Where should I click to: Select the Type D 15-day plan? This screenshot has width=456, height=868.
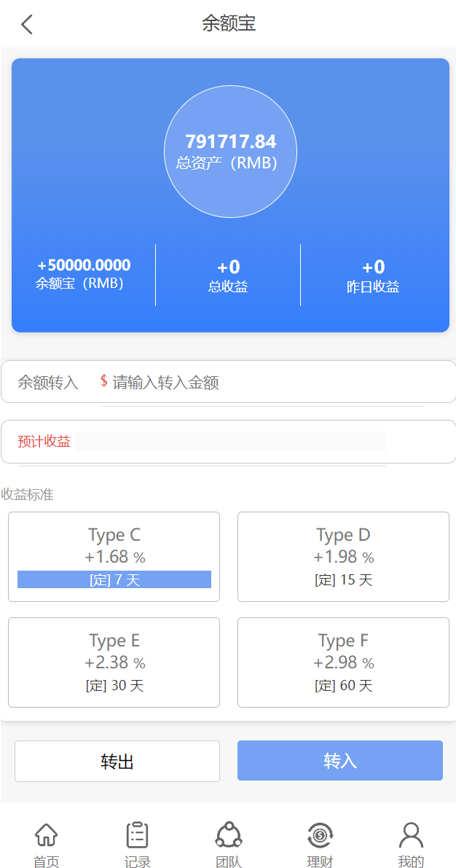(343, 556)
